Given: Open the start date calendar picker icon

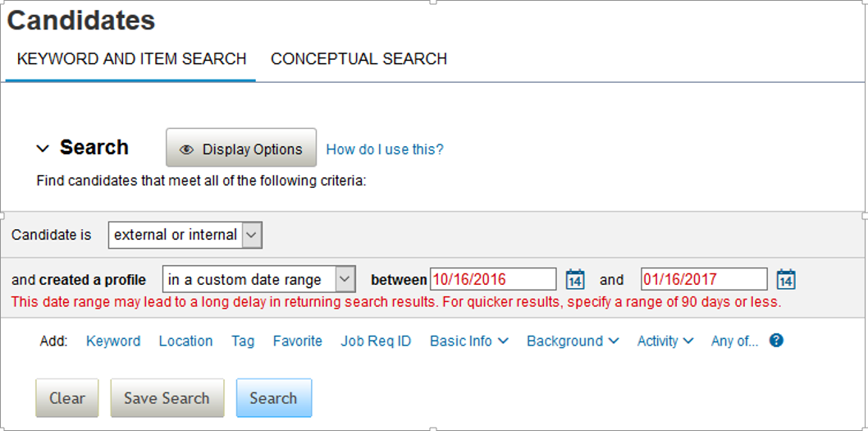Looking at the screenshot, I should click(575, 278).
